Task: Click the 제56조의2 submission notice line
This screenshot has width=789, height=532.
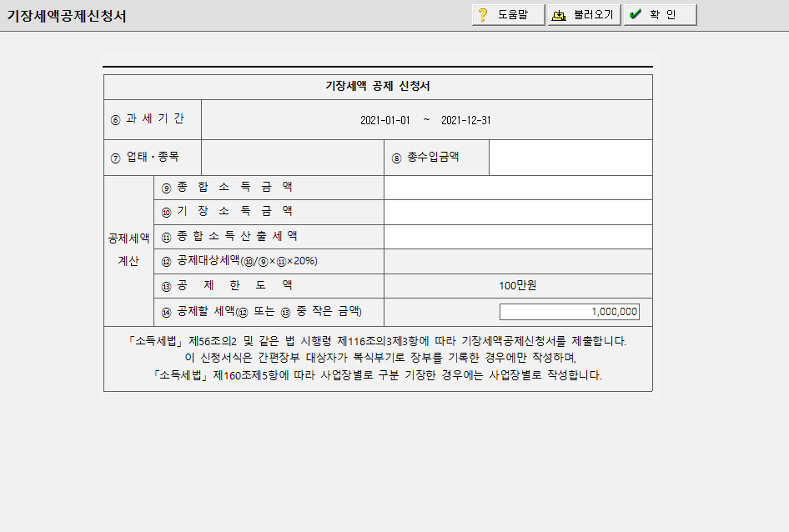Action: click(x=377, y=341)
